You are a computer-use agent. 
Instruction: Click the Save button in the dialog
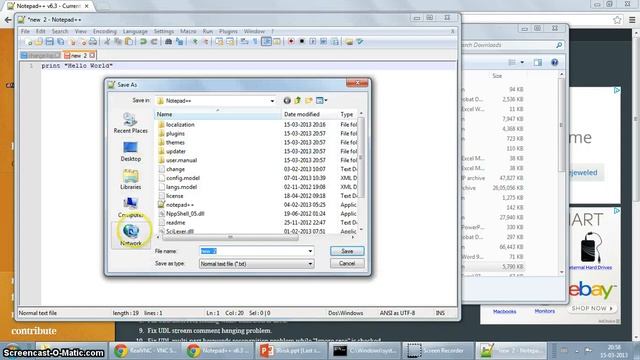[347, 251]
